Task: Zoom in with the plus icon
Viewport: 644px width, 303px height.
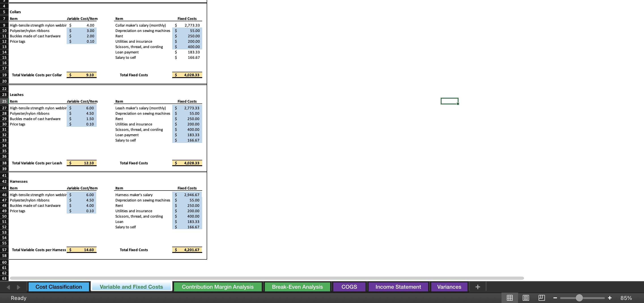Action: [610, 298]
